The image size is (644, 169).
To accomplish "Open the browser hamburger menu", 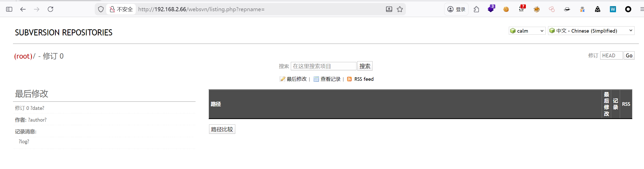I will point(642,9).
